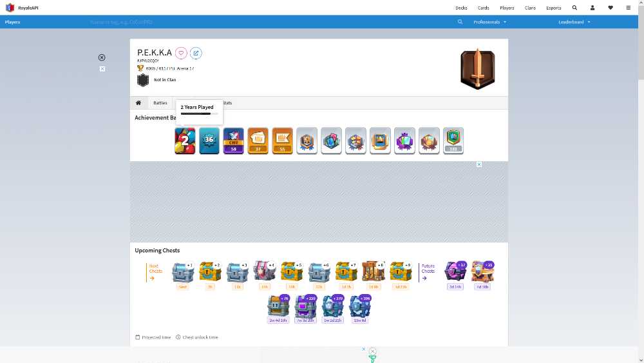
Task: Click the +7 golden chest
Action: pos(346,271)
